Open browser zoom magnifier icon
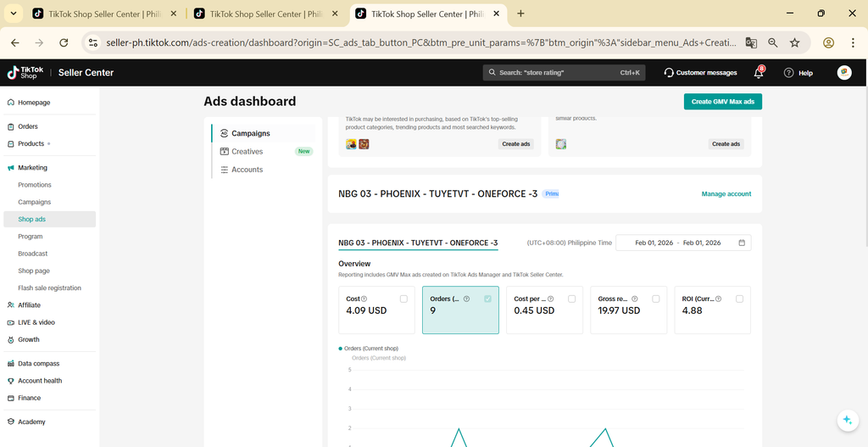The width and height of the screenshot is (868, 447). (x=773, y=42)
